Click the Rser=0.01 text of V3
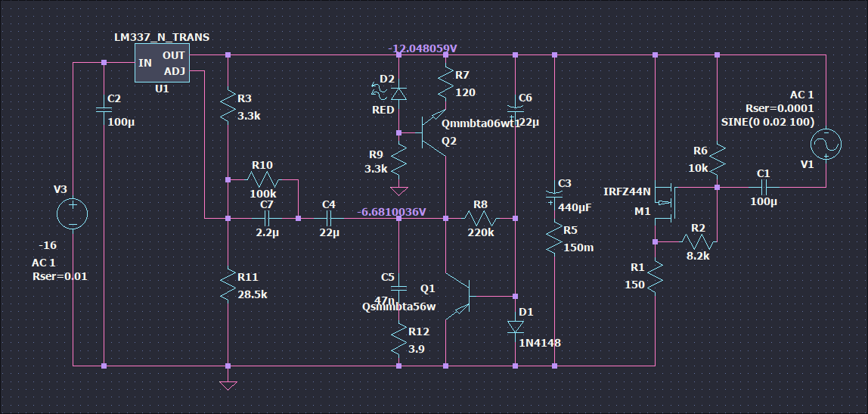The height and width of the screenshot is (414, 868). (x=60, y=276)
